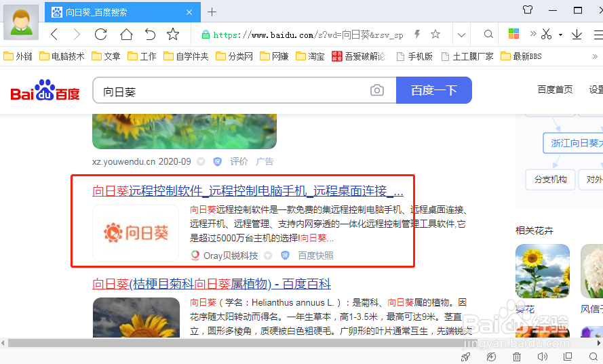This screenshot has height=364, width=603.
Task: Reload the page with the refresh icon
Action: point(101,35)
